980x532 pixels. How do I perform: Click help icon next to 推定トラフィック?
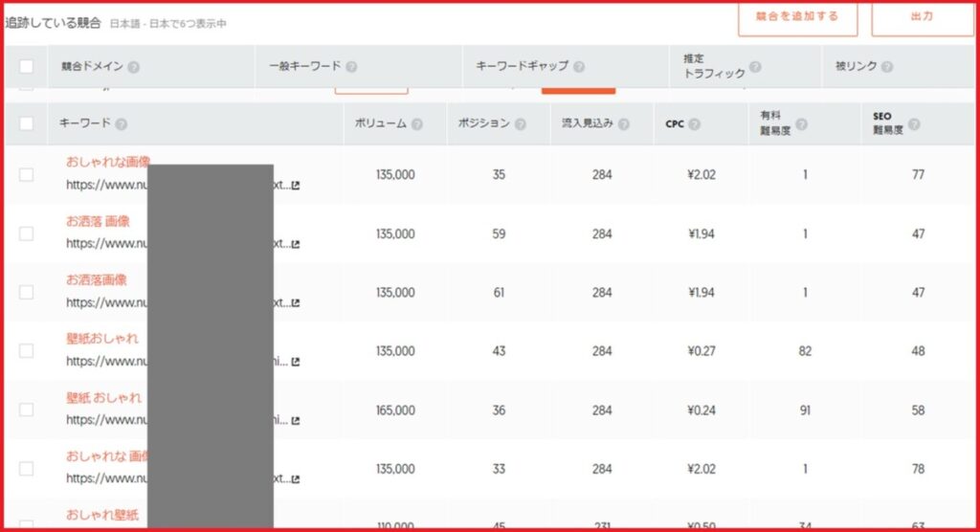[x=755, y=66]
